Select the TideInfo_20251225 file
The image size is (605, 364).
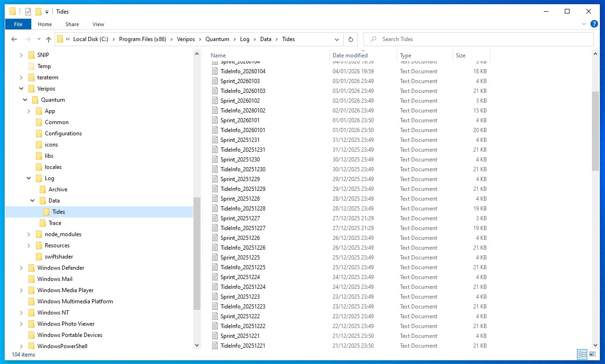click(x=243, y=267)
